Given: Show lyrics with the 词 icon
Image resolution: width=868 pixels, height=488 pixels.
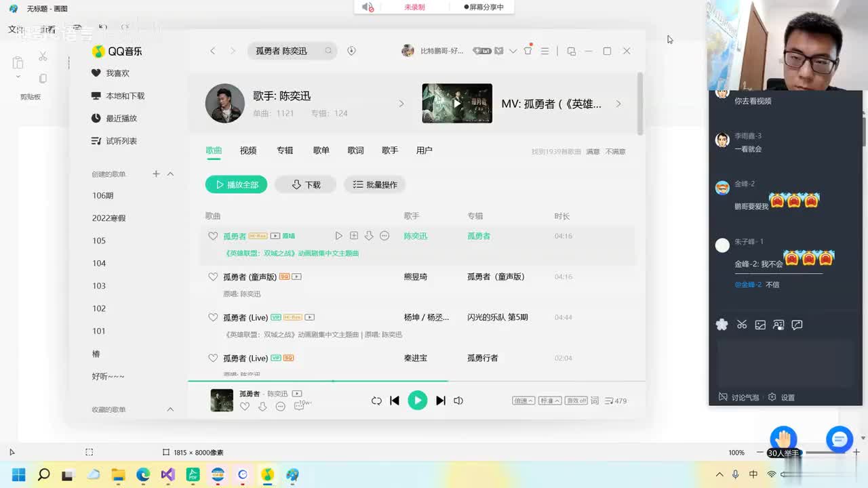Looking at the screenshot, I should pyautogui.click(x=595, y=401).
